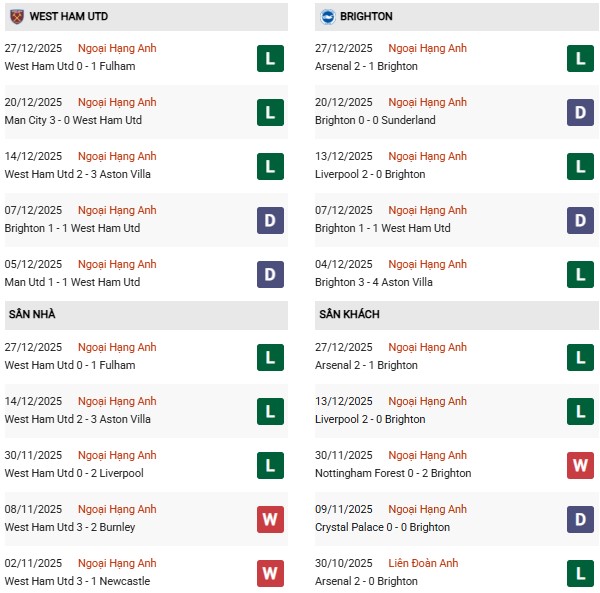Screen dimensions: 600x593
Task: Click the Brighton club crest
Action: tap(326, 16)
